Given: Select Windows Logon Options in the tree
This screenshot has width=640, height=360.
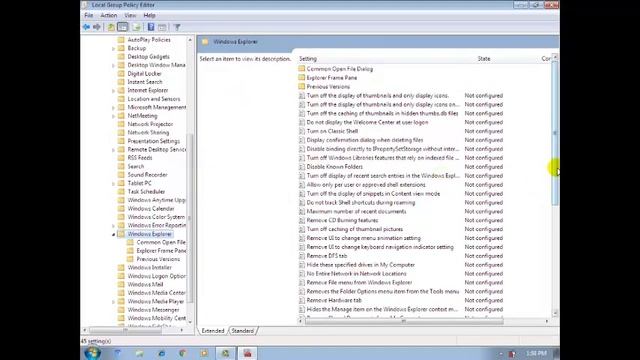Looking at the screenshot, I should click(x=156, y=276).
